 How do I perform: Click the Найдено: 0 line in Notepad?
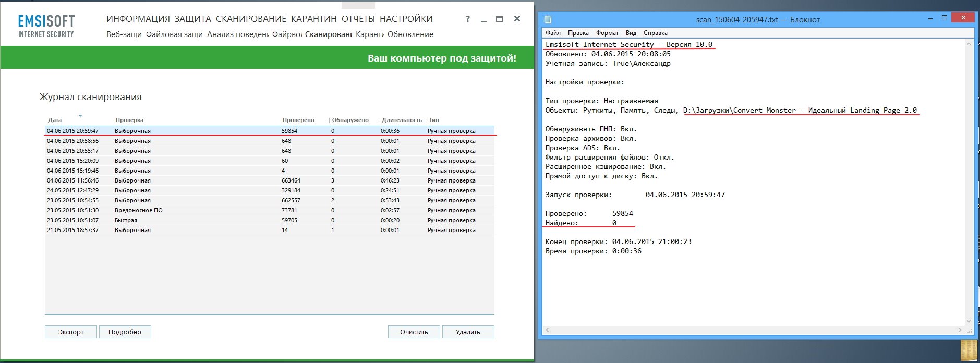tap(581, 223)
